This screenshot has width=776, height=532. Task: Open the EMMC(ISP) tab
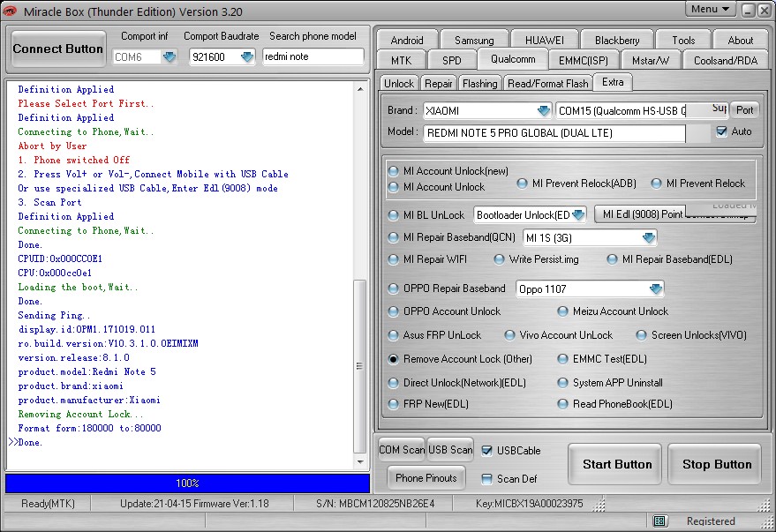pyautogui.click(x=583, y=60)
